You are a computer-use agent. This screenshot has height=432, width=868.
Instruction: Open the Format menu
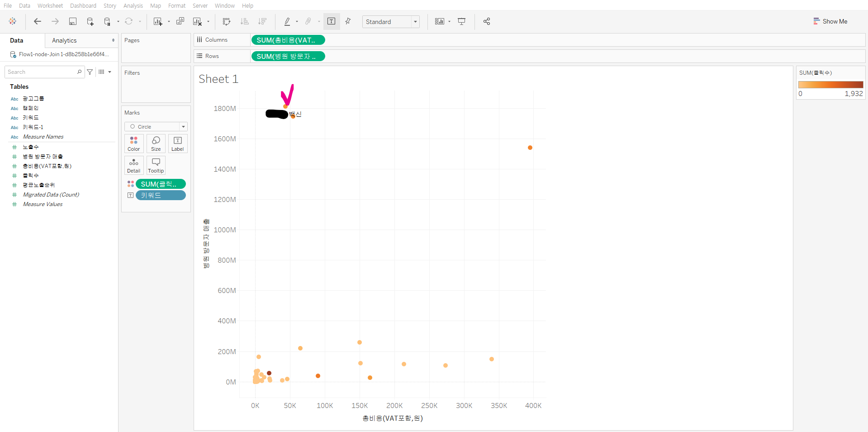coord(177,5)
